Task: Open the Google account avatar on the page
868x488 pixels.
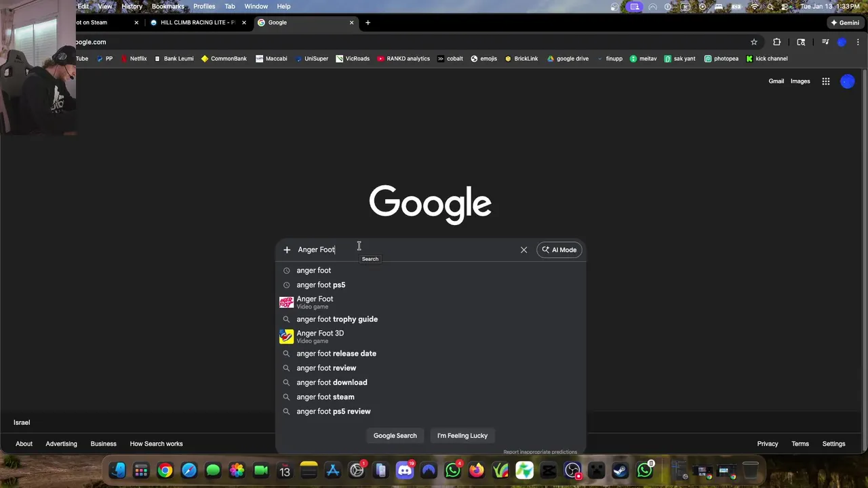Action: [848, 81]
